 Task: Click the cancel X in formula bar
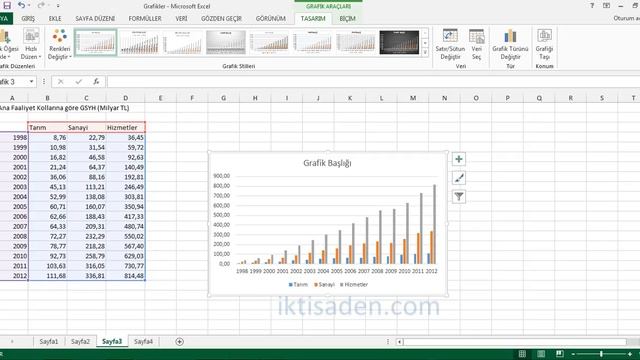point(60,82)
